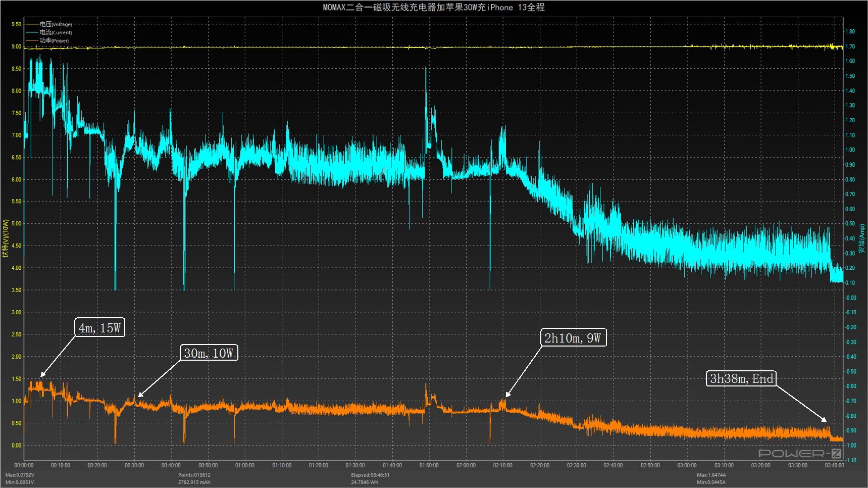Click the cyan current line swatch in legend
The height and width of the screenshot is (488, 868).
click(32, 32)
